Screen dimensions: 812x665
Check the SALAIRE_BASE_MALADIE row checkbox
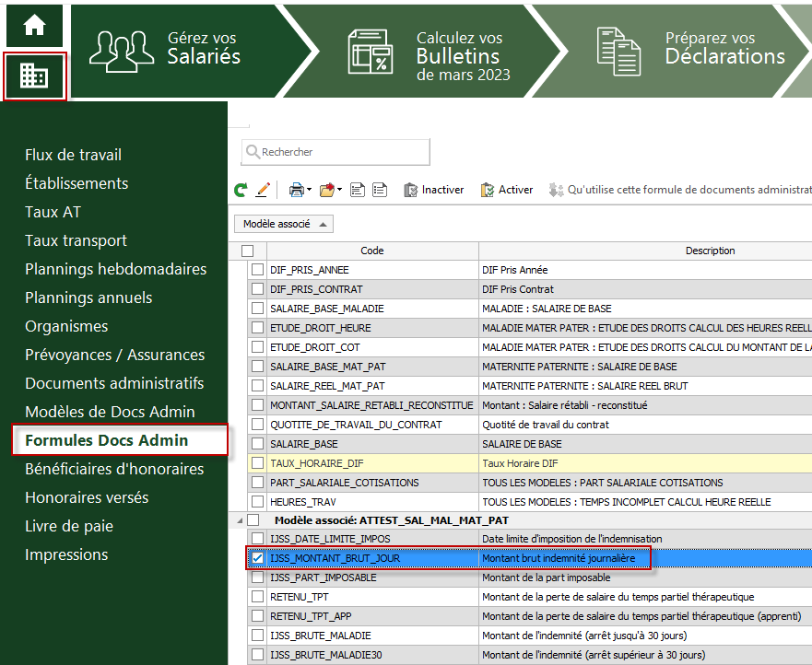click(257, 309)
